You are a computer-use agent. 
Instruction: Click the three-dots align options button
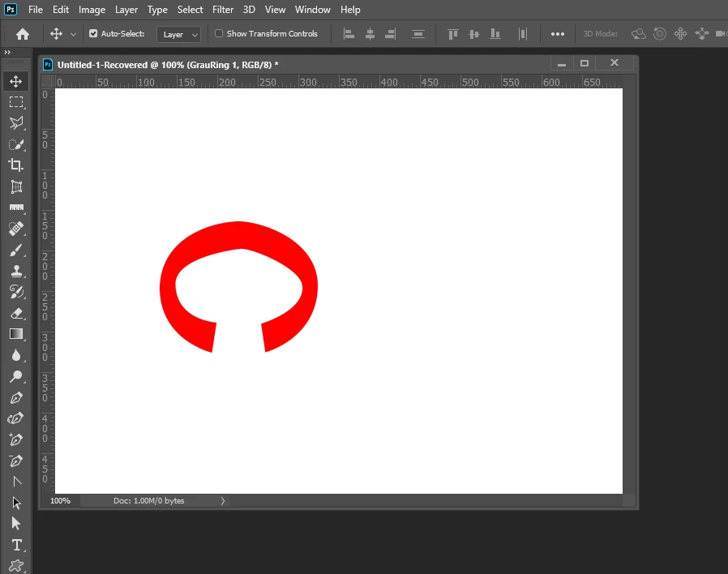coord(557,34)
